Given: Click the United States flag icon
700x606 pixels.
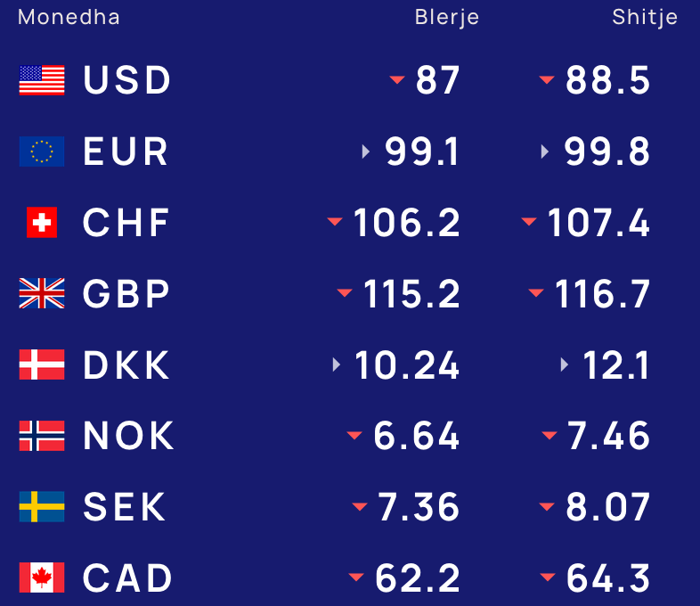Looking at the screenshot, I should click(42, 80).
